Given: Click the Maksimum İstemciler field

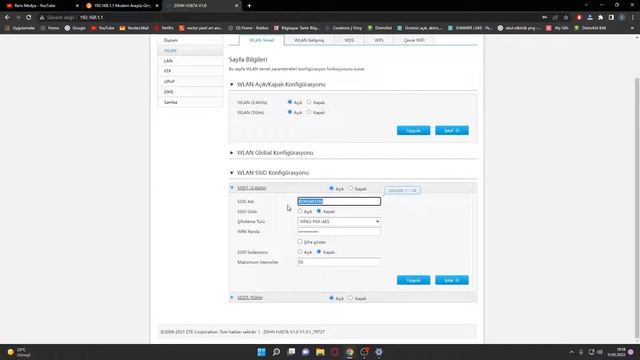Looking at the screenshot, I should (339, 262).
